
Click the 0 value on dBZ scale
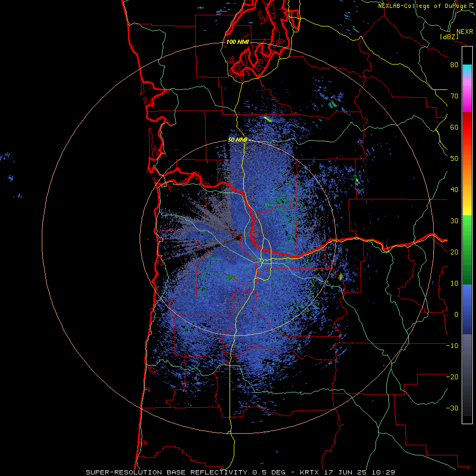tap(456, 315)
